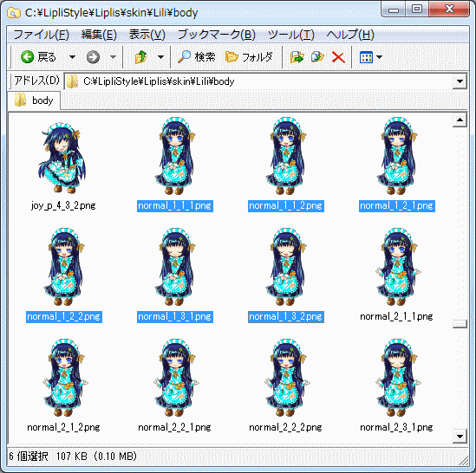Viewport: 476px width, 473px height.
Task: Click the grey Forward arrow icon
Action: coord(93,56)
